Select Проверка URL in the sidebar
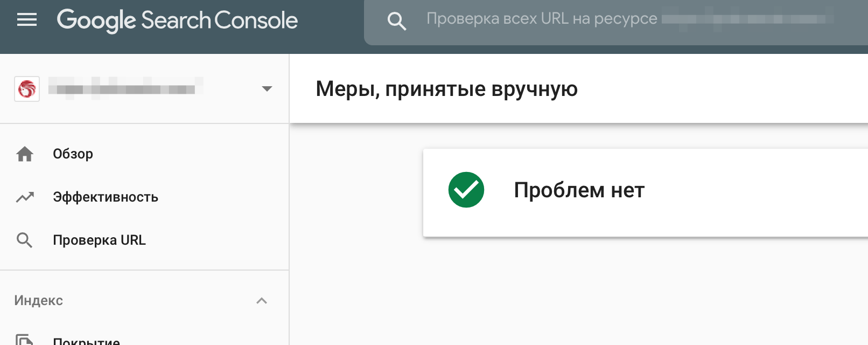The width and height of the screenshot is (868, 345). click(99, 240)
